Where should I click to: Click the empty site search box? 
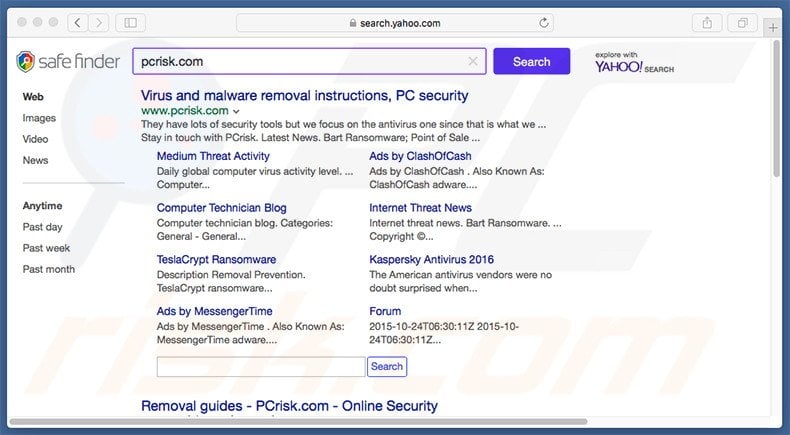tap(261, 366)
